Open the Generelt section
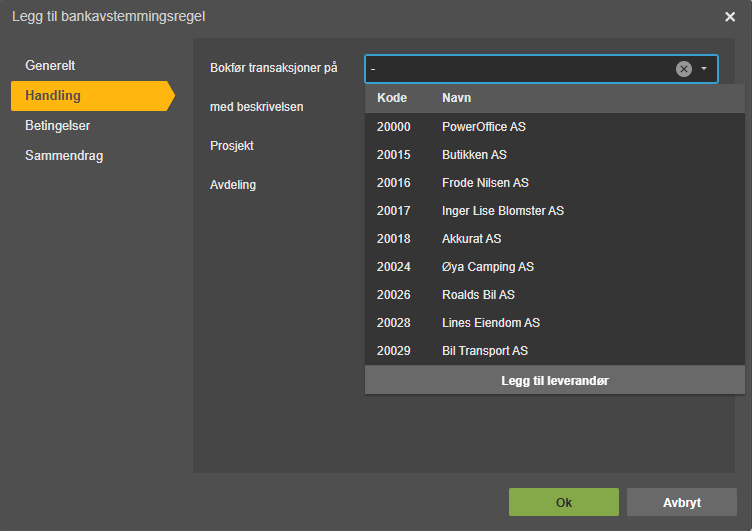The image size is (752, 531). (x=50, y=65)
